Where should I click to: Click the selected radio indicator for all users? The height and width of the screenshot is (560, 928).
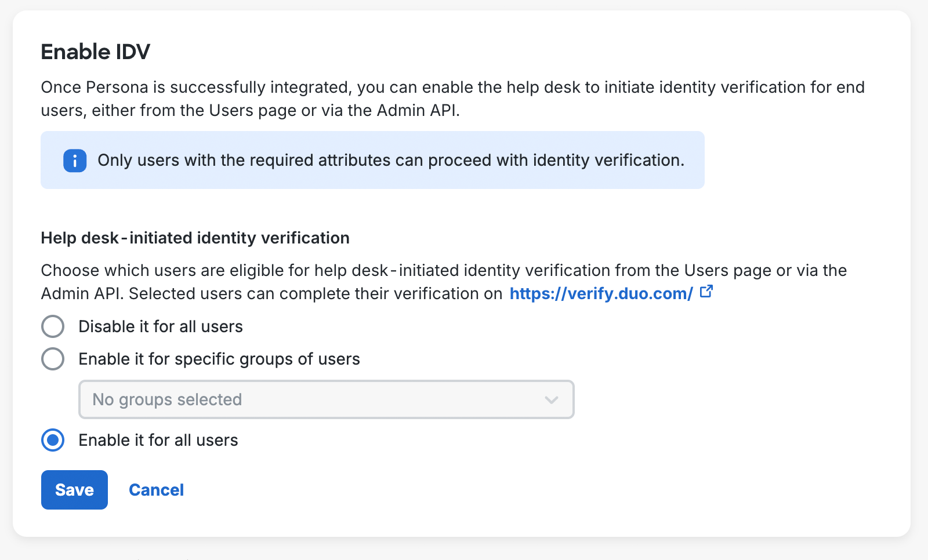click(52, 440)
